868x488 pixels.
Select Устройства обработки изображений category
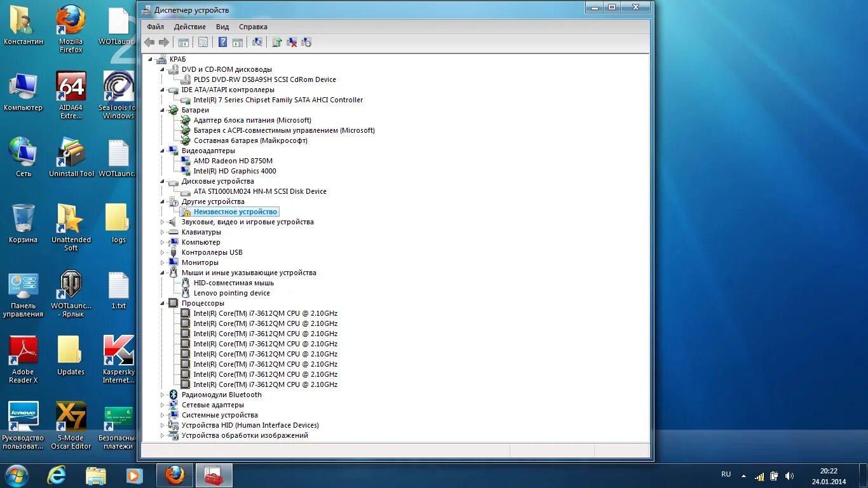click(245, 435)
